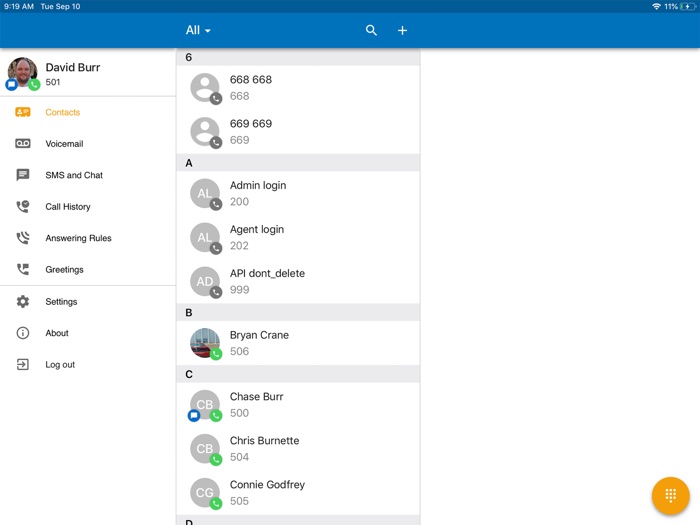Click the SMS and Chat bubble icon
This screenshot has height=525, width=700.
point(23,175)
